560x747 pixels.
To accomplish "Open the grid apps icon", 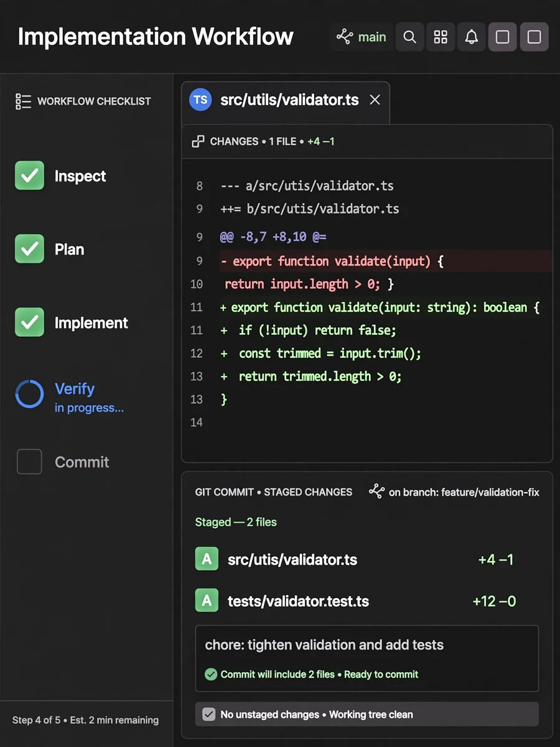I will pyautogui.click(x=441, y=37).
